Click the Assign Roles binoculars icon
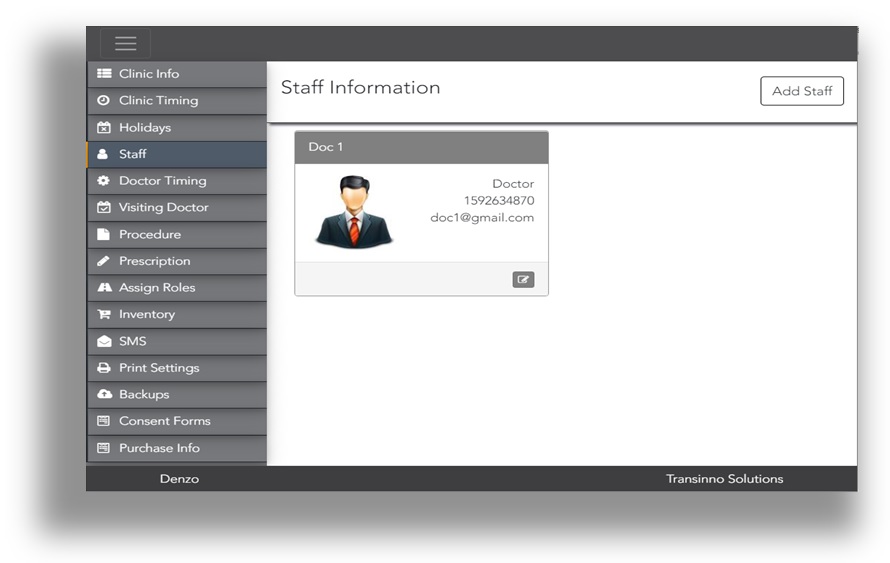This screenshot has height=563, width=890. (103, 288)
